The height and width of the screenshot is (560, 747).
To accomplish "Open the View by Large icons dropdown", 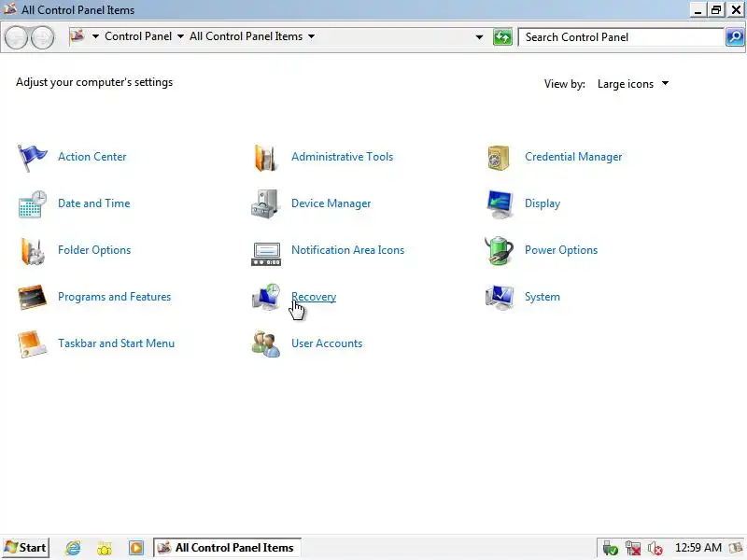I will (x=633, y=84).
